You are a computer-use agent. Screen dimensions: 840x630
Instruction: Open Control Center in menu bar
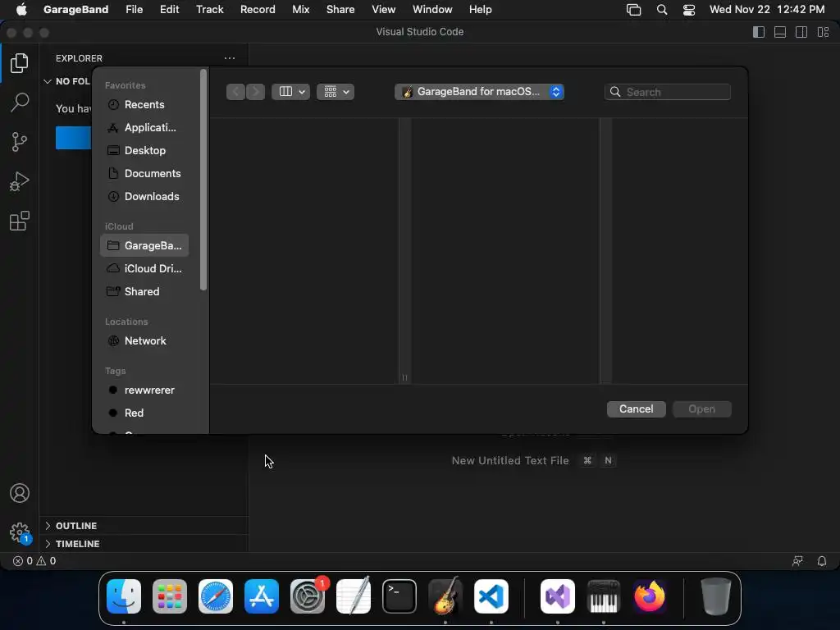pos(689,9)
